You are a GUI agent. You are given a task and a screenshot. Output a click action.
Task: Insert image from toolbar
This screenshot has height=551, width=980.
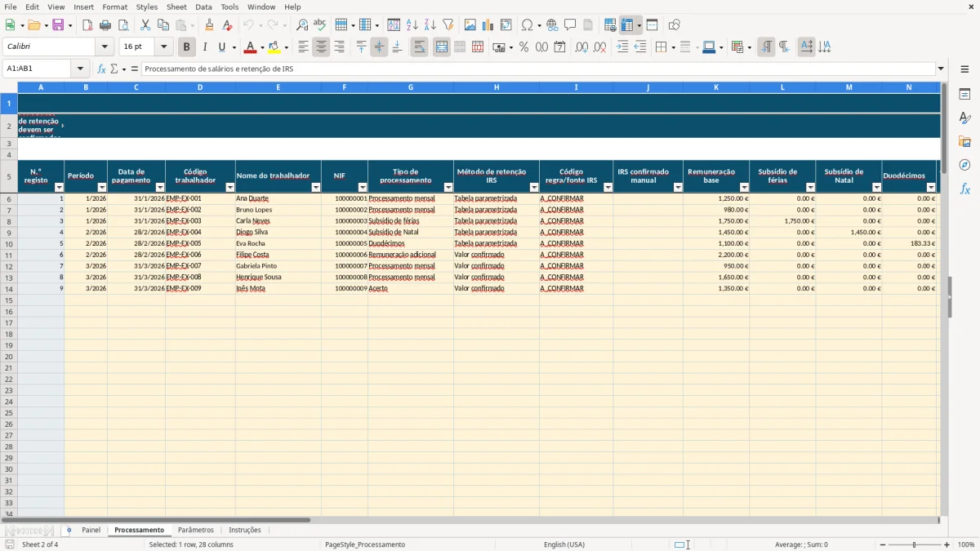tap(470, 25)
